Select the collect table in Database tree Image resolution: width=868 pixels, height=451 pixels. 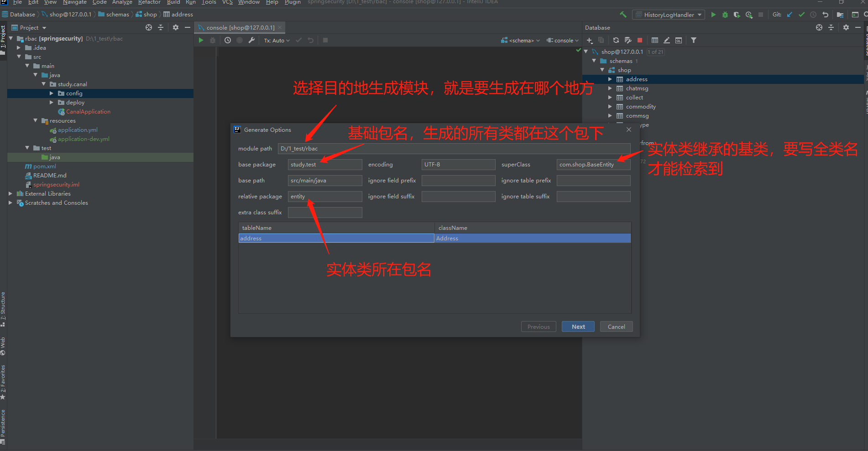[x=634, y=97]
